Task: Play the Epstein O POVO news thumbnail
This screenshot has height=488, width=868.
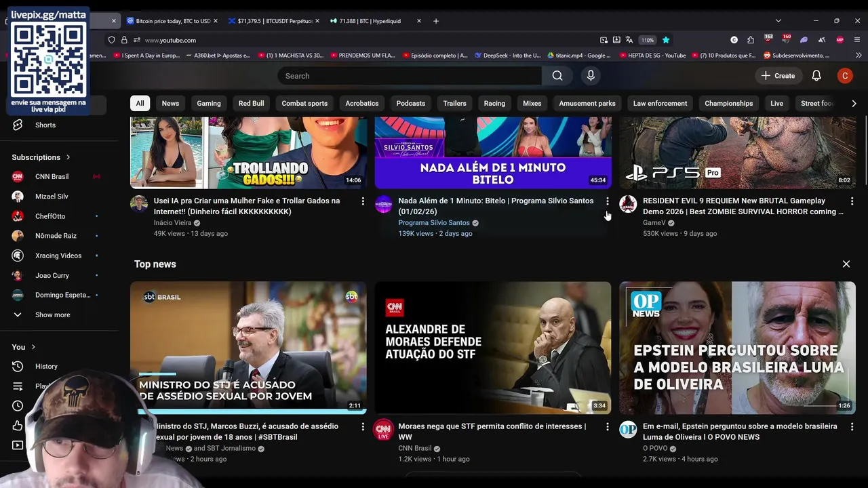Action: pyautogui.click(x=737, y=348)
